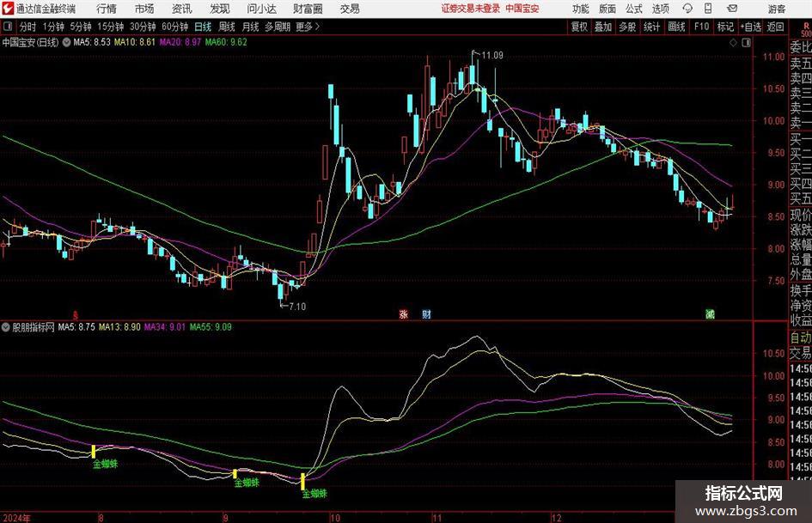Open the 市场 menu

(x=144, y=9)
